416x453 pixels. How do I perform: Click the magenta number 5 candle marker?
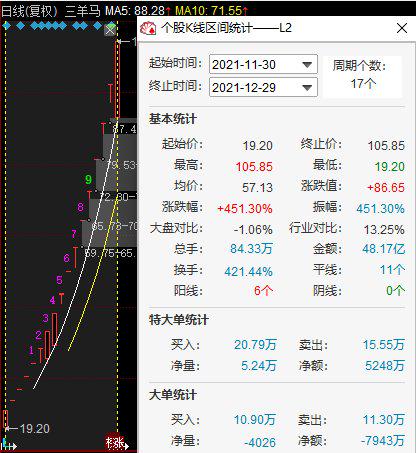[x=59, y=280]
